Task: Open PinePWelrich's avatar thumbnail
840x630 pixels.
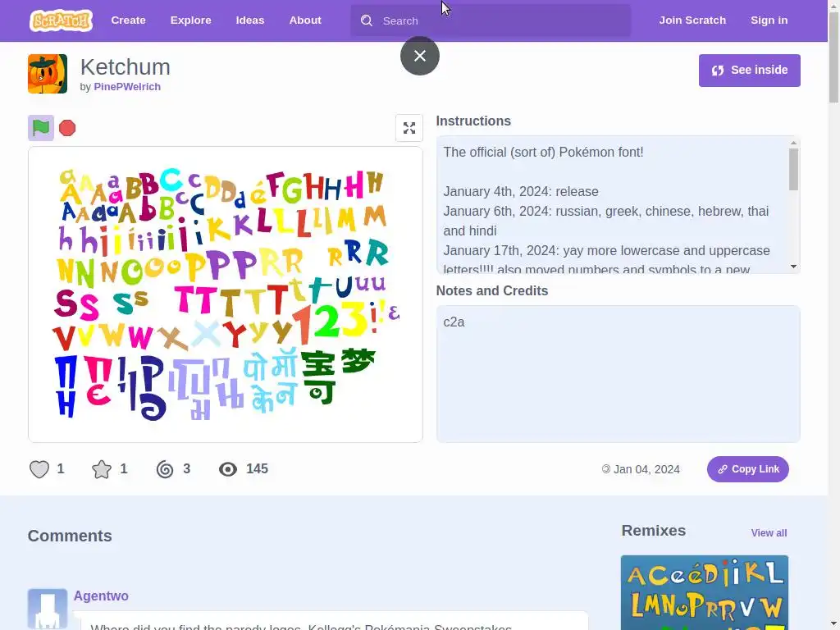Action: coord(48,74)
